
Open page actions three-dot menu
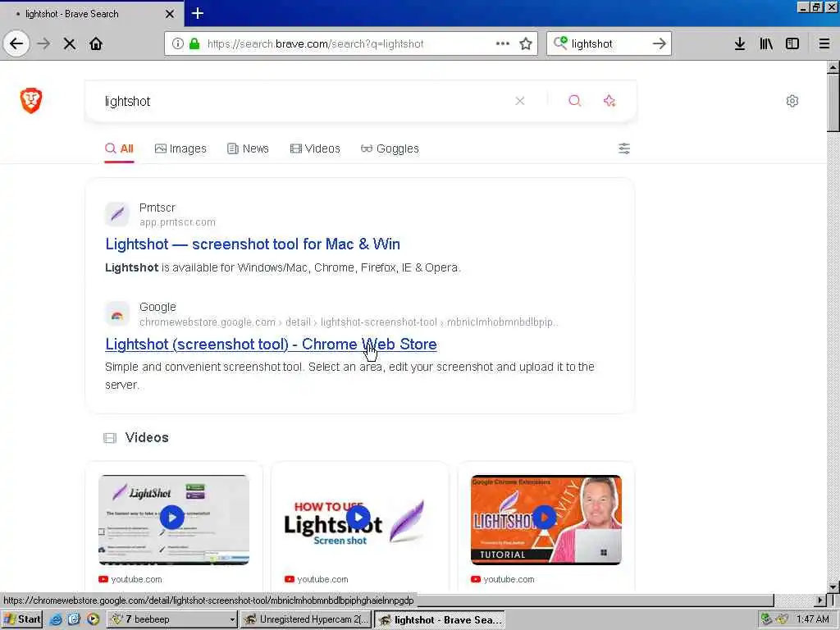[503, 43]
